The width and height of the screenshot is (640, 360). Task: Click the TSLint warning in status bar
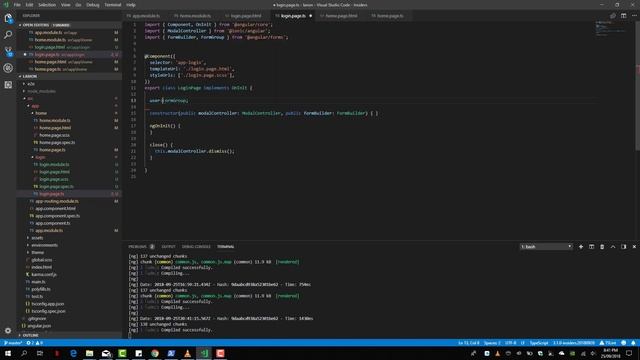tap(608, 343)
